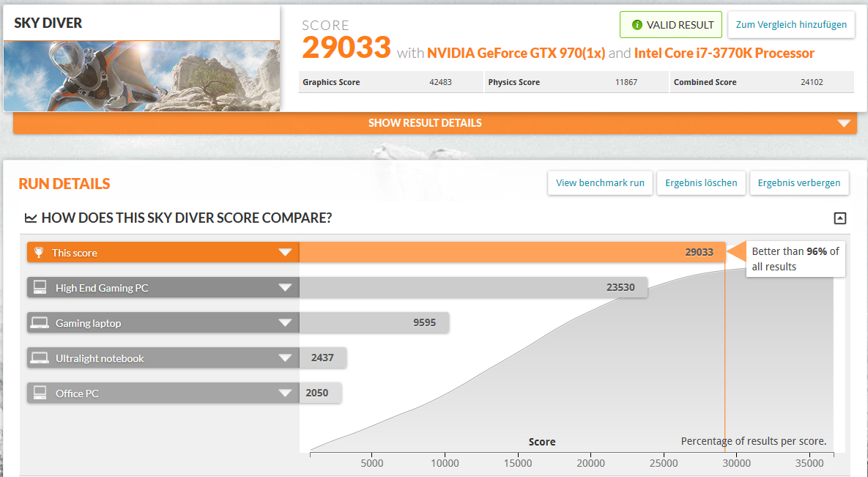Click the chart icon beside comparison heading

point(31,218)
